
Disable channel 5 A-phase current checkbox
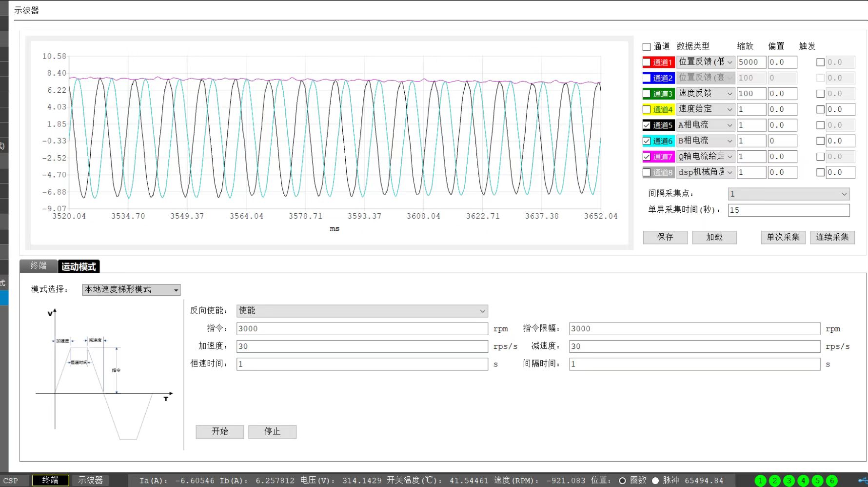click(x=647, y=125)
